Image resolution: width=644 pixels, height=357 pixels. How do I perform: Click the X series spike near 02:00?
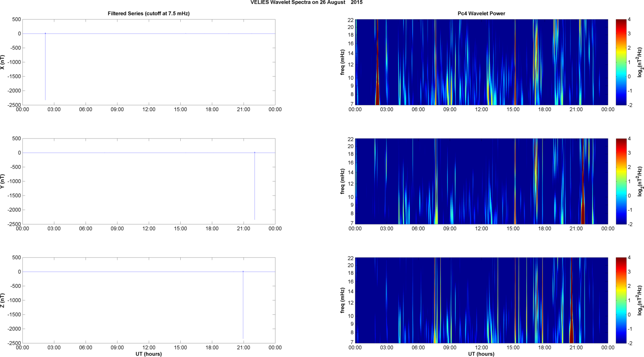(45, 67)
